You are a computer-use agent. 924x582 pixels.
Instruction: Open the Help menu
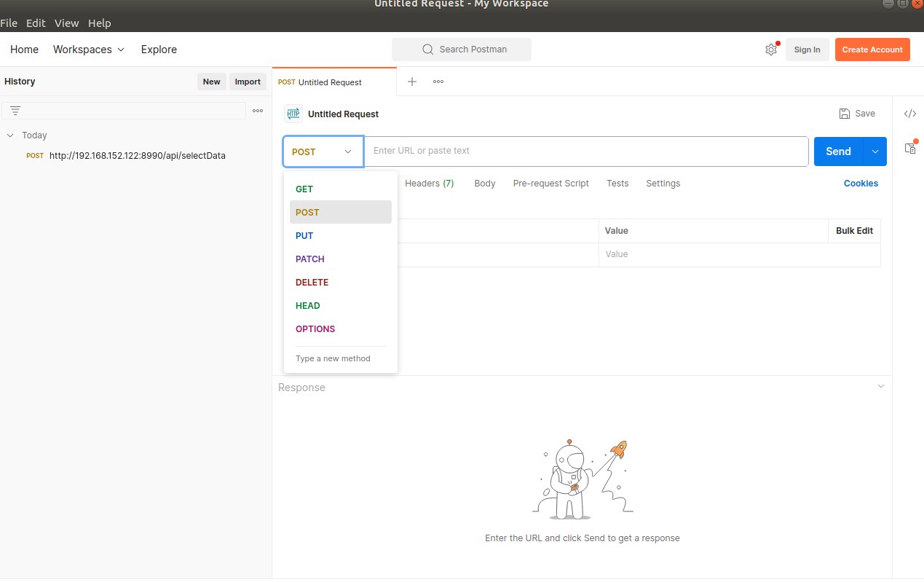pos(100,23)
